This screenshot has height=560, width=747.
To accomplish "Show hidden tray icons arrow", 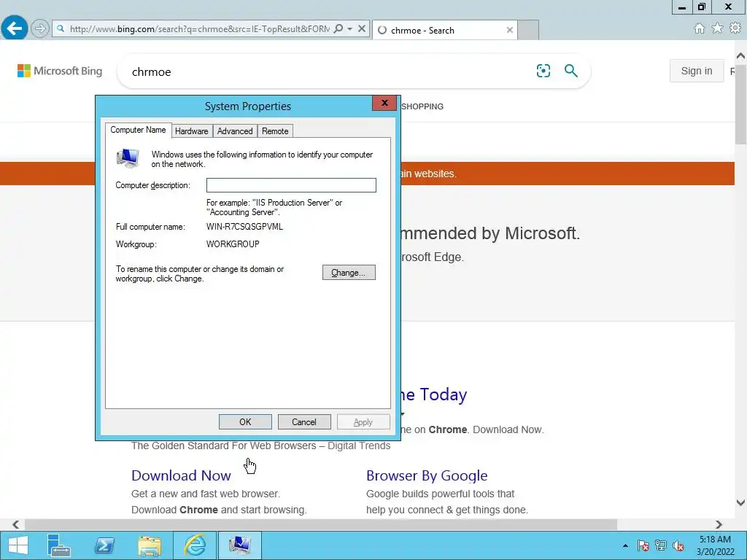I will tap(625, 545).
